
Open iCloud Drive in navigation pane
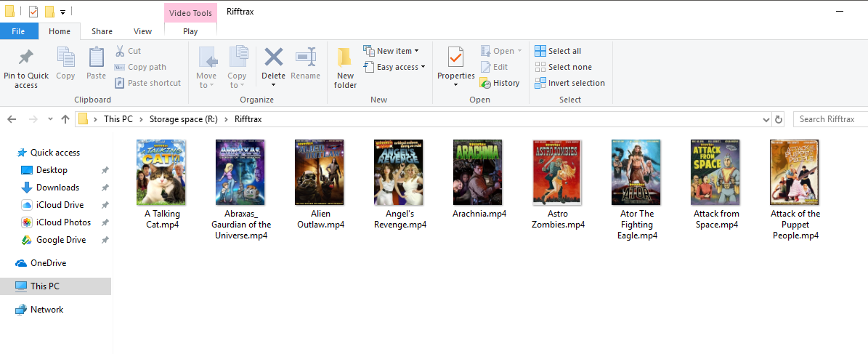click(x=60, y=205)
